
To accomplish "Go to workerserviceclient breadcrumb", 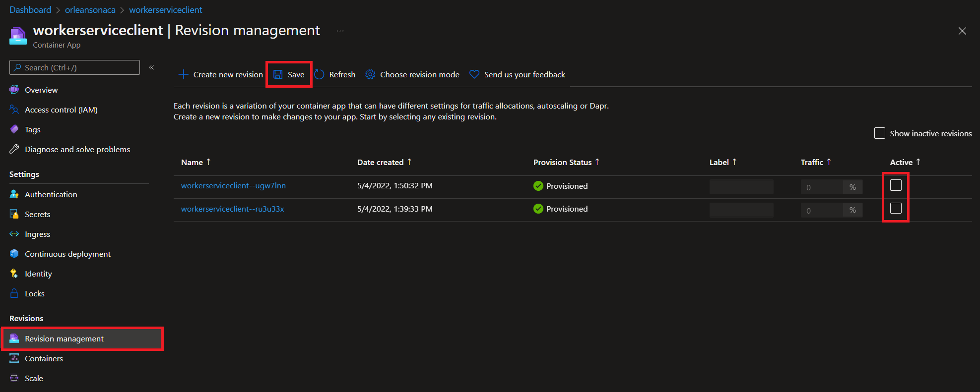I will [x=166, y=10].
